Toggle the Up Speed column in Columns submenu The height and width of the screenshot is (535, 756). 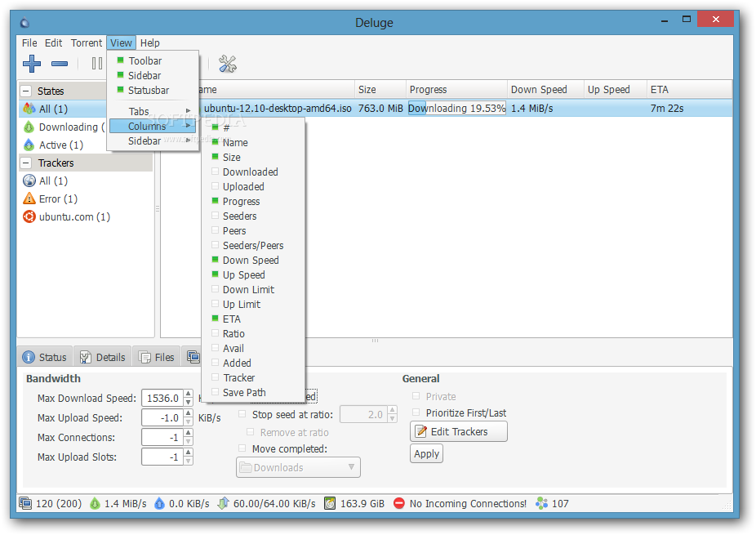click(x=254, y=275)
